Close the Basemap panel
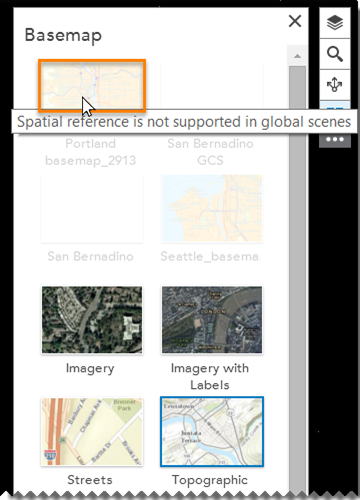Image resolution: width=360 pixels, height=500 pixels. point(295,21)
